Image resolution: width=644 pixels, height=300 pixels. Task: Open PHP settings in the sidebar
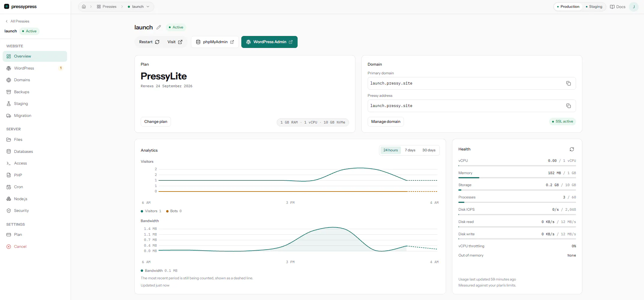35,175
